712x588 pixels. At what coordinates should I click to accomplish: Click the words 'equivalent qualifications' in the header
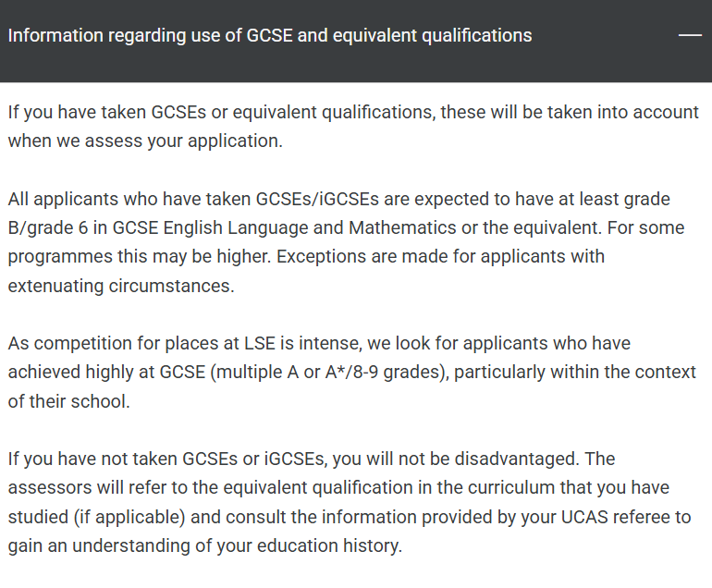[x=433, y=35]
